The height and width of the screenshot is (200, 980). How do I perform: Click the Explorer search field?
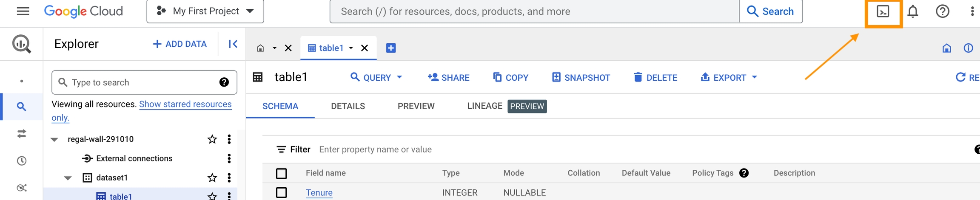pos(144,82)
